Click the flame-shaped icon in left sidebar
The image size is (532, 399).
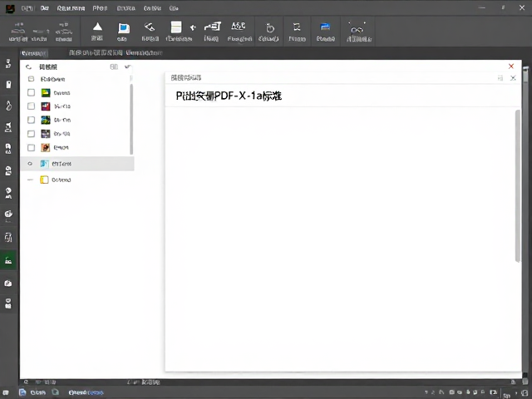(x=8, y=106)
